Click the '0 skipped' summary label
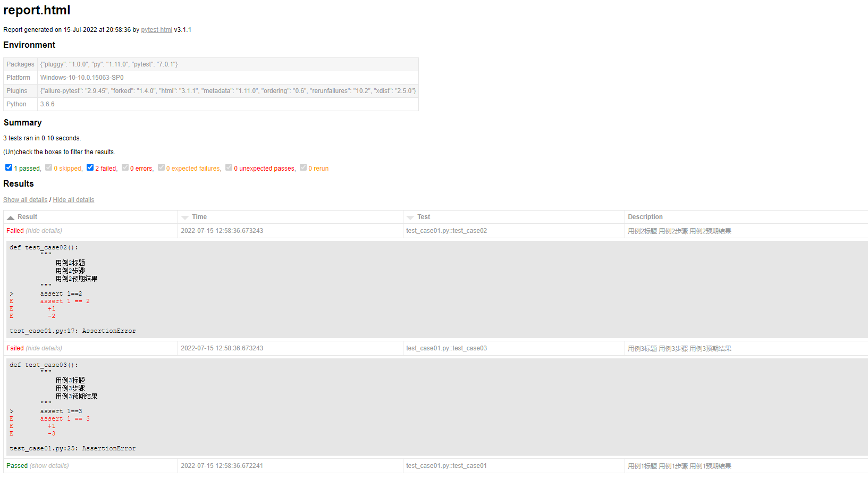 click(x=68, y=169)
